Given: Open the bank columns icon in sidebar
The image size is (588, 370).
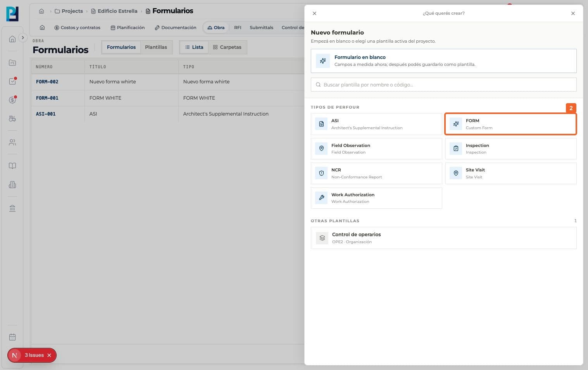Looking at the screenshot, I should click(x=12, y=208).
